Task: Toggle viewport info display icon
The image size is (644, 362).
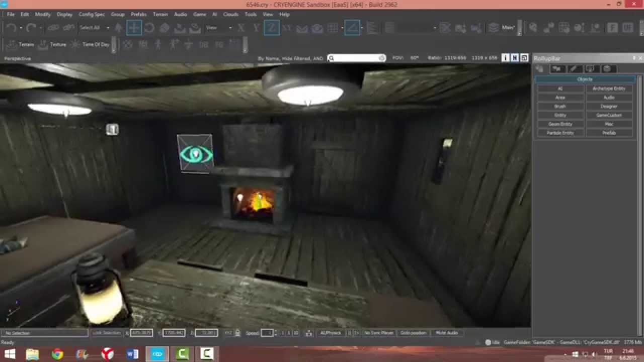Action: [506, 58]
